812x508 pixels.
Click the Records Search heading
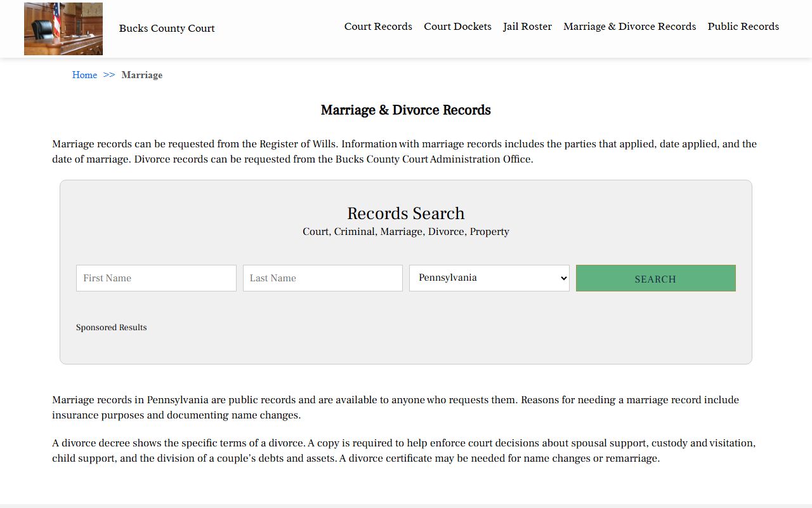pos(406,213)
